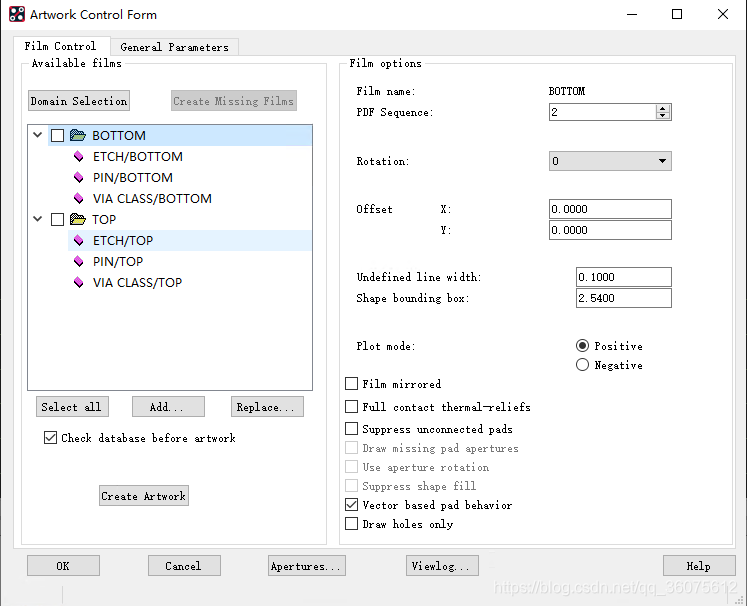Click the OK button
This screenshot has height=606, width=747.
coord(63,566)
